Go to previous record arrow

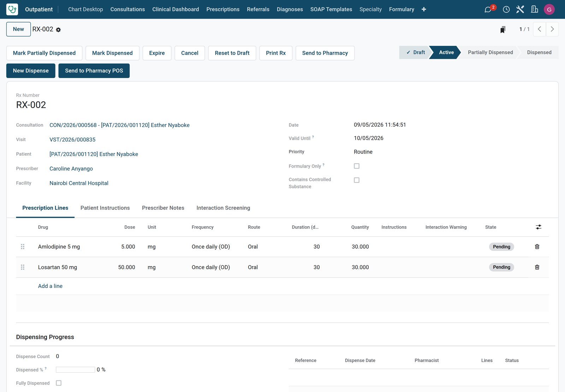tap(539, 29)
